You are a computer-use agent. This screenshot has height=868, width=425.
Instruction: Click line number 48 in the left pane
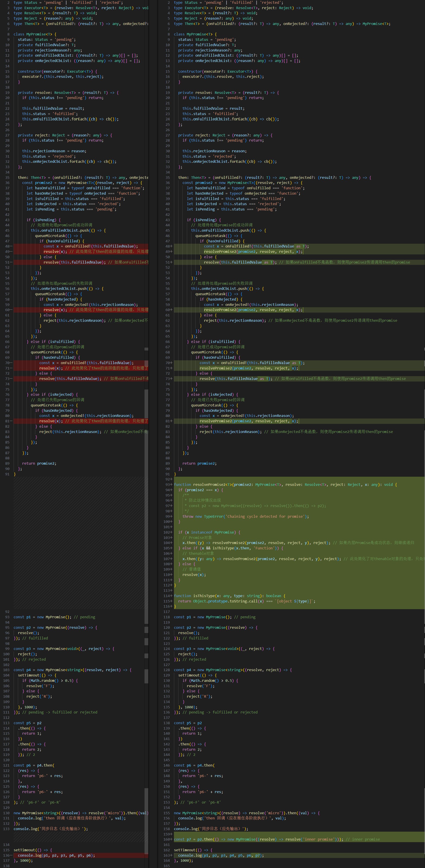point(7,246)
